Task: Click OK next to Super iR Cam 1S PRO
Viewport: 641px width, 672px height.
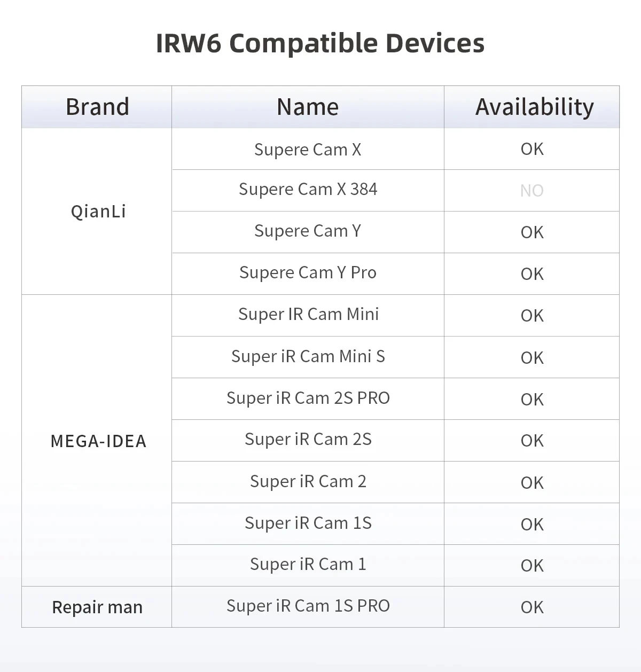Action: 532,607
